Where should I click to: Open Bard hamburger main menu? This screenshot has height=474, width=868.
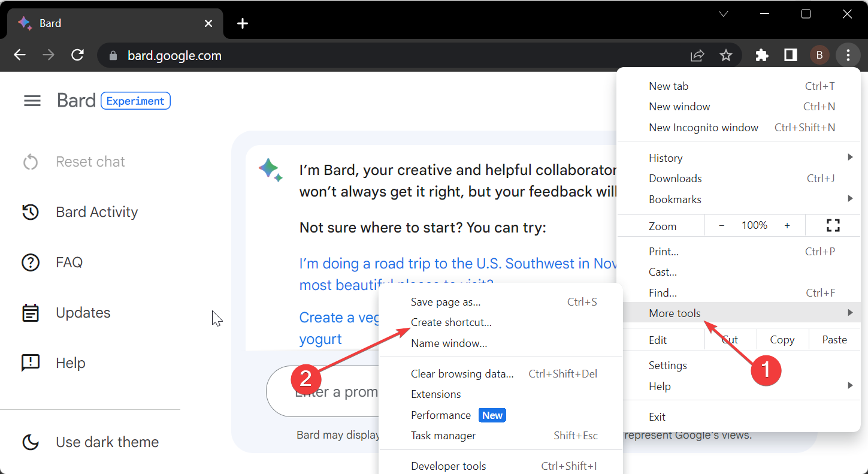click(32, 101)
